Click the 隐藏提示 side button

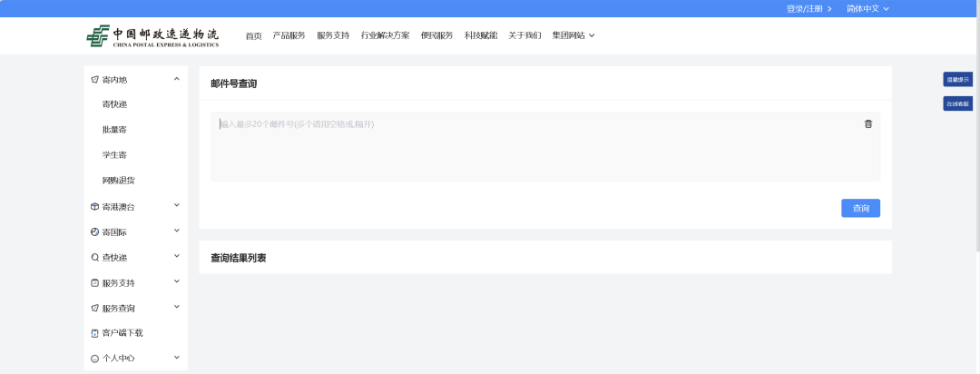pyautogui.click(x=957, y=79)
